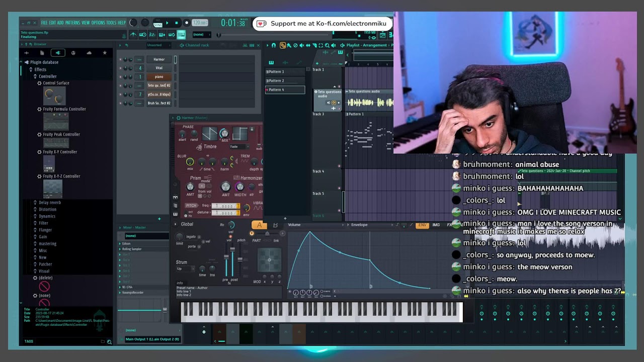Open the EDIT menu
This screenshot has height=362, width=644.
pos(52,23)
